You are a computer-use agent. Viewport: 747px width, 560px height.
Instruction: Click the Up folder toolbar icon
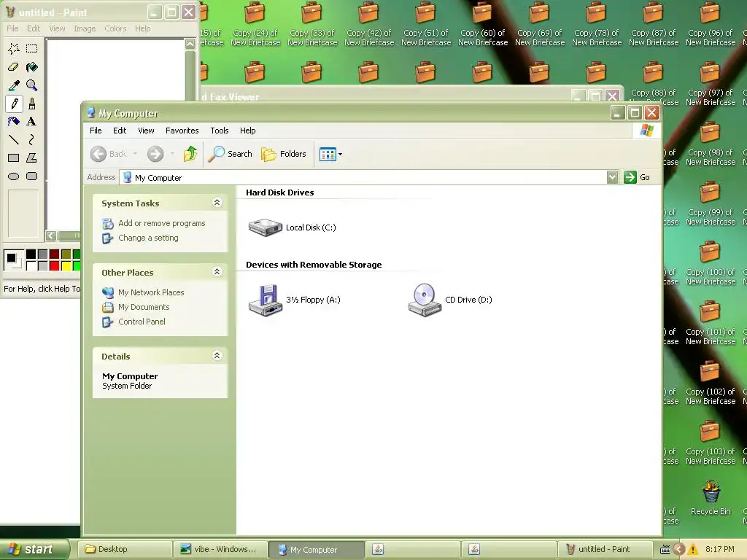click(x=190, y=154)
